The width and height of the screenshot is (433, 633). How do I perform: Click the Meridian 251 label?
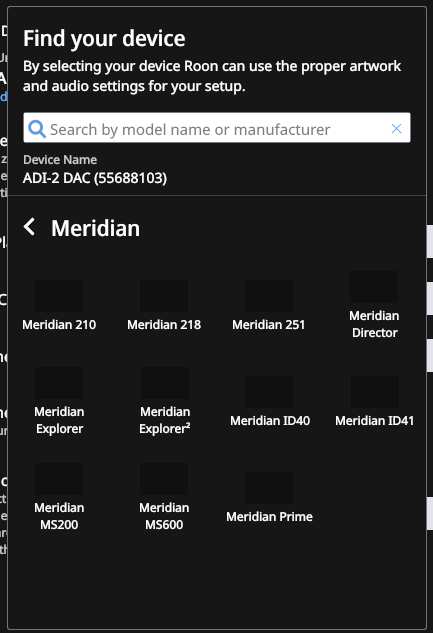[269, 325]
